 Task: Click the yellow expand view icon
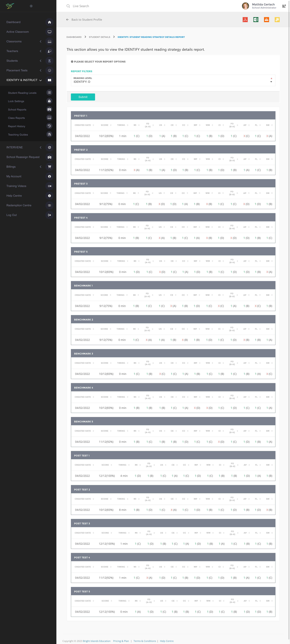(x=277, y=20)
